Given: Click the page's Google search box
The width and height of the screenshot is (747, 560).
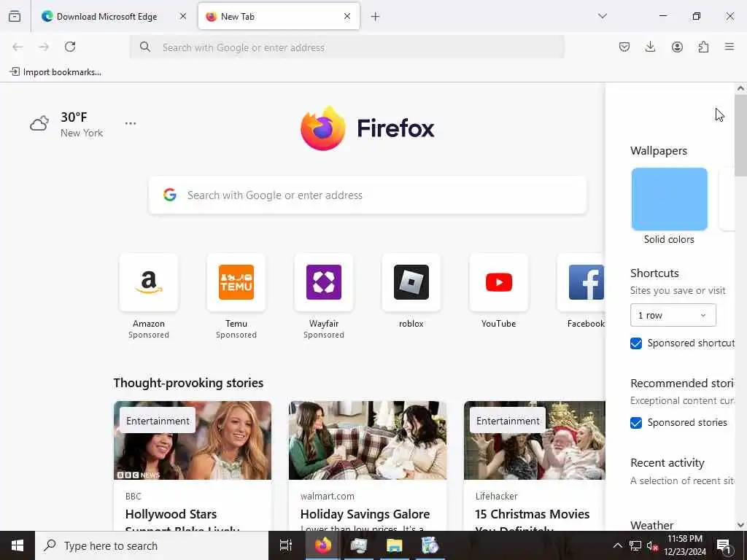Looking at the screenshot, I should pyautogui.click(x=368, y=195).
